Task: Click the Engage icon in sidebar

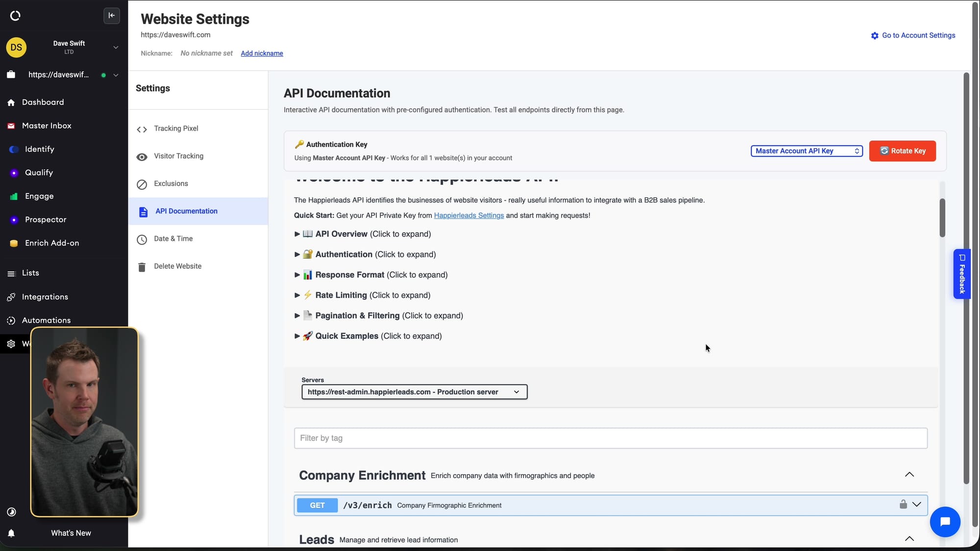Action: pos(14,196)
